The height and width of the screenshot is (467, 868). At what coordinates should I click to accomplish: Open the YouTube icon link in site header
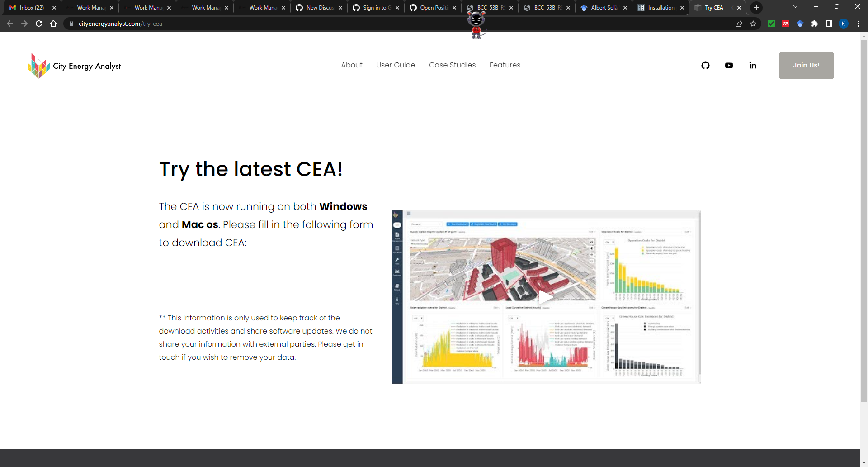click(x=729, y=66)
